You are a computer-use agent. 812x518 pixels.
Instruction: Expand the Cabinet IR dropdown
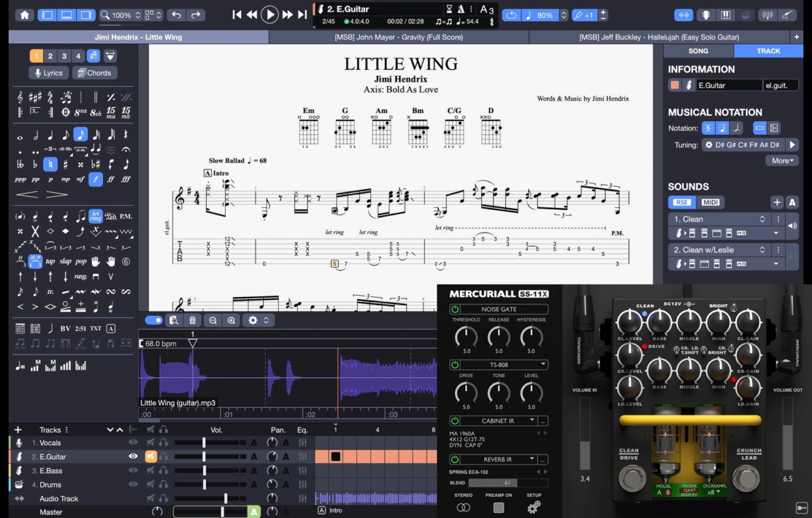[x=532, y=421]
